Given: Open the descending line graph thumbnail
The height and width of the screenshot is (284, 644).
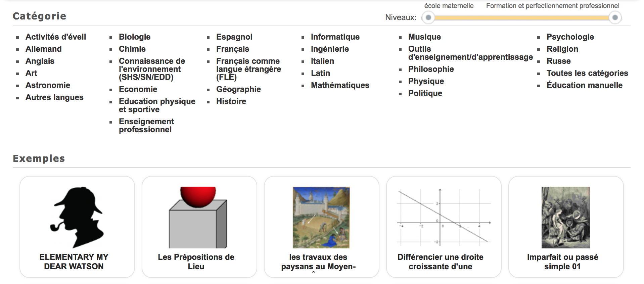Looking at the screenshot, I should 444,217.
